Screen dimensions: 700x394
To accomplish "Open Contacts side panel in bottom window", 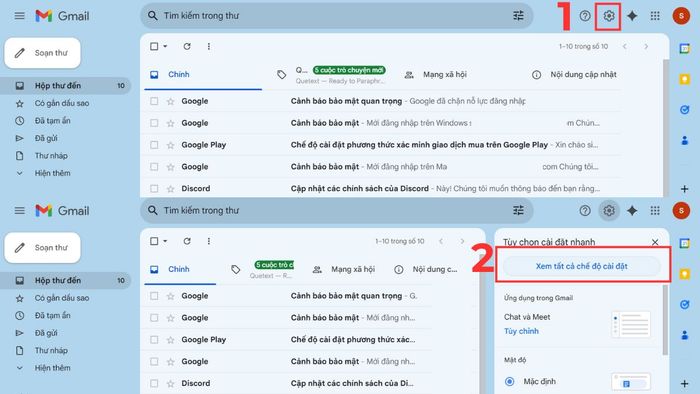I will point(684,335).
